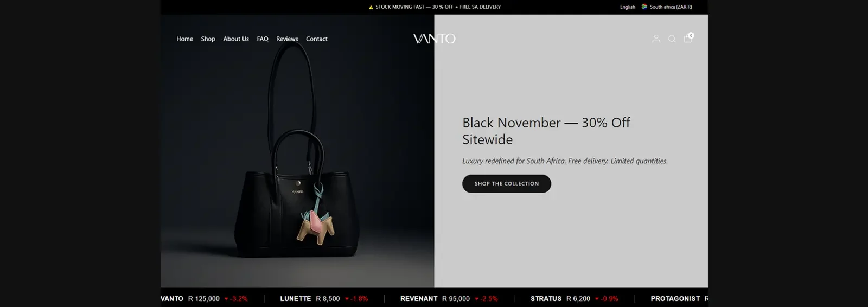Screen dimensions: 868x307
Task: Open the search magnifier icon
Action: coord(672,39)
